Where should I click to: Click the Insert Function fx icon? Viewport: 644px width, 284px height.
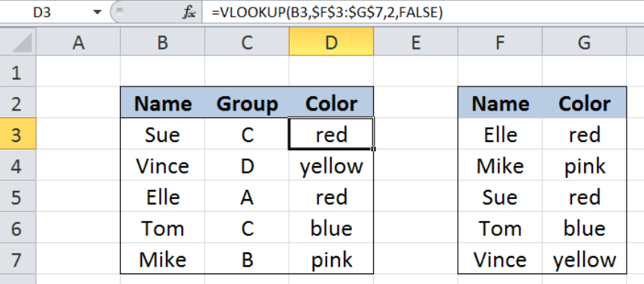(189, 13)
